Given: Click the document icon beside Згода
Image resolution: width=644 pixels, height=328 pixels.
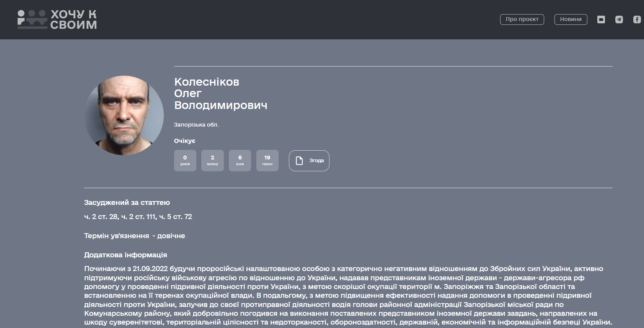Looking at the screenshot, I should 299,161.
